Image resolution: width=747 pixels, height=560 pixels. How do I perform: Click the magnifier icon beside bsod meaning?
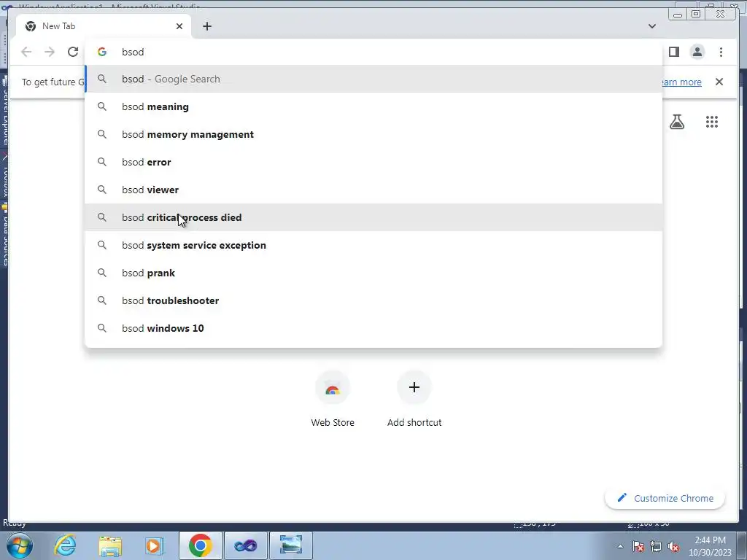pyautogui.click(x=102, y=106)
